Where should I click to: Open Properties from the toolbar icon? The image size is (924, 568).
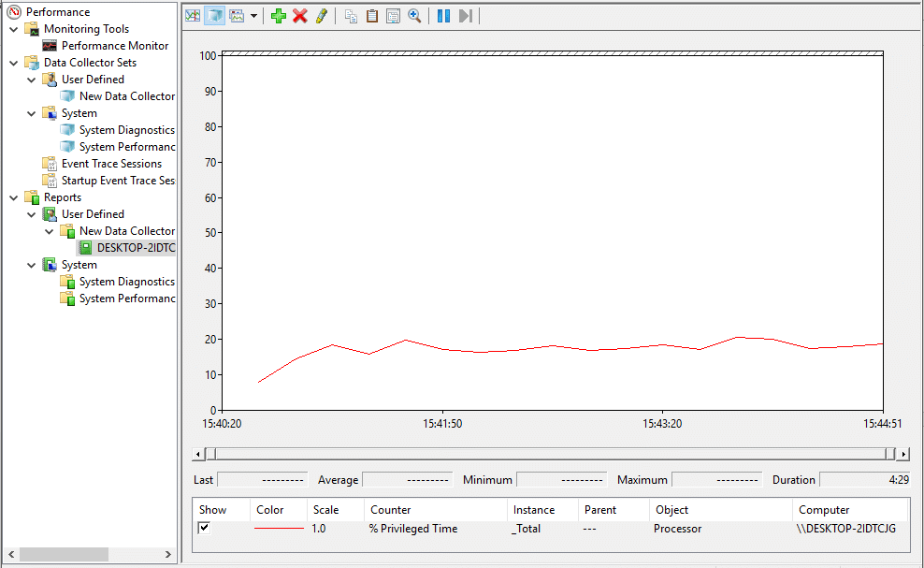click(x=393, y=16)
